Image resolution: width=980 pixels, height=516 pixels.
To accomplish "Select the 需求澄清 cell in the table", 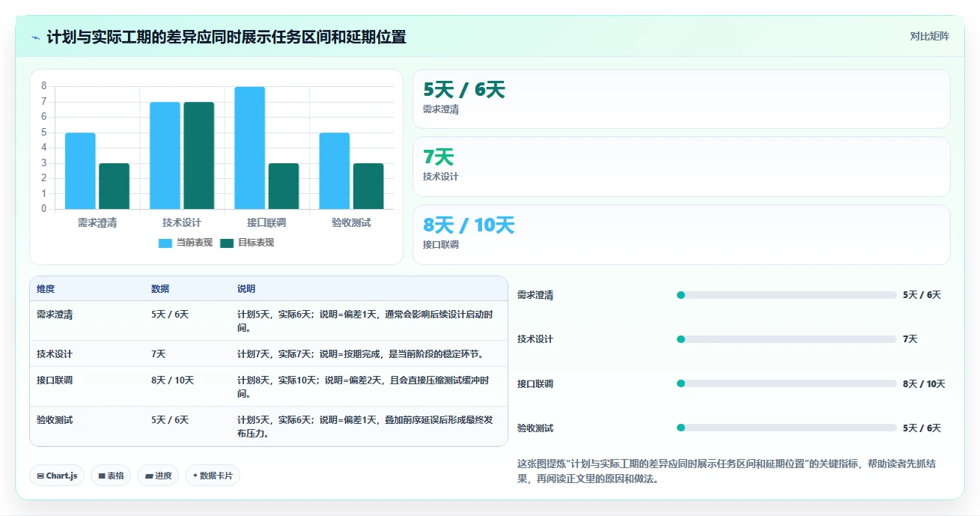I will coord(55,315).
